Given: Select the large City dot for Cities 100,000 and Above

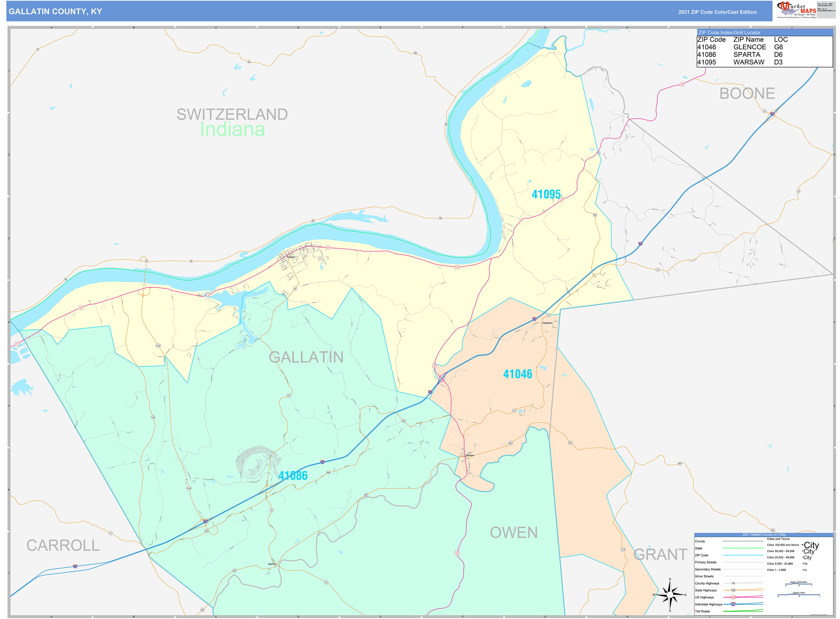Looking at the screenshot, I should coord(803,545).
